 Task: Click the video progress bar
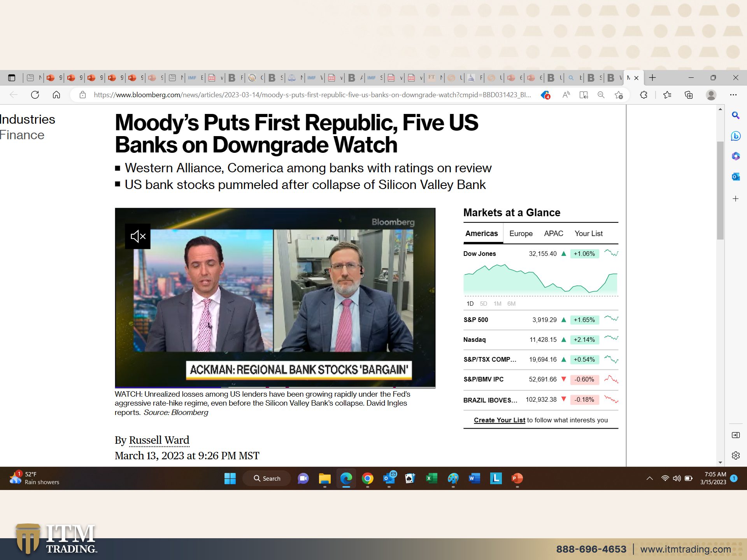(x=275, y=387)
